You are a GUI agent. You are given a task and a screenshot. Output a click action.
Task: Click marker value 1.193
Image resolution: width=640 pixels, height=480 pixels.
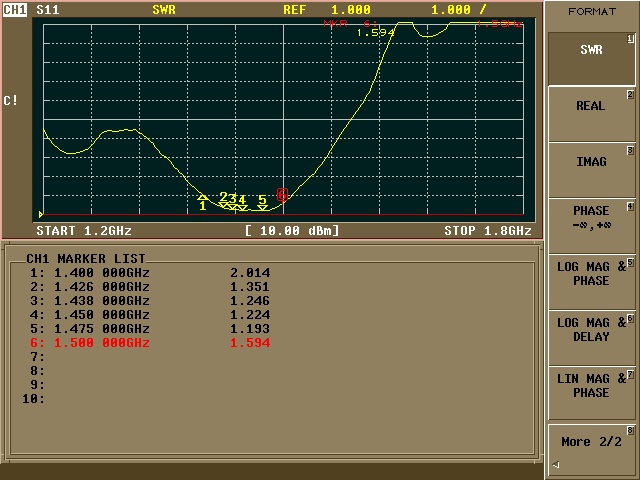pos(250,329)
